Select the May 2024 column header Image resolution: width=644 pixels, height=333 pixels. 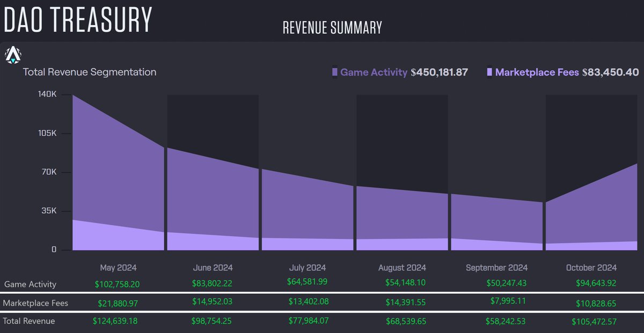point(118,268)
